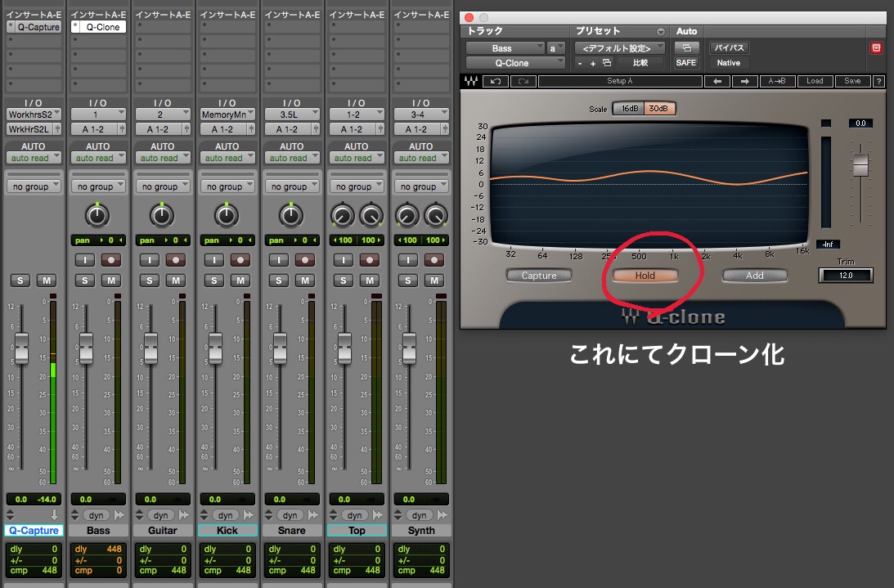Solo the Bass track
The width and height of the screenshot is (894, 588).
(x=85, y=280)
